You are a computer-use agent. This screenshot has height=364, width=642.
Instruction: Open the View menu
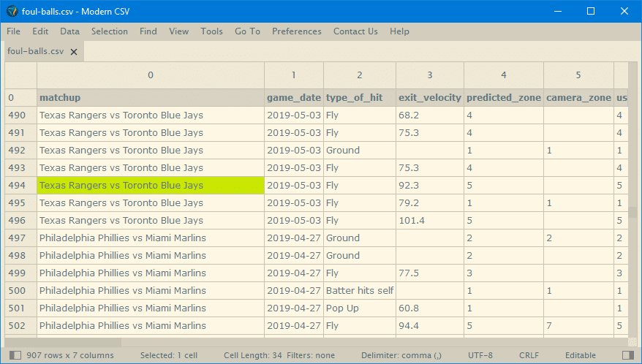pos(179,31)
